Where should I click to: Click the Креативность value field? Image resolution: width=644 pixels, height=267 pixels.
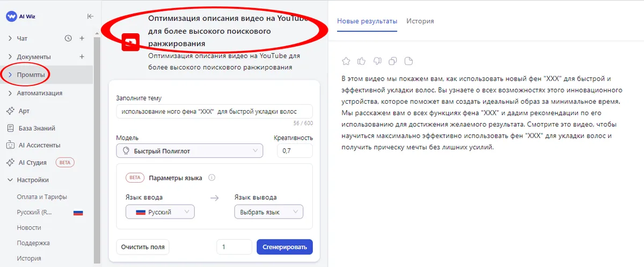[x=295, y=151]
